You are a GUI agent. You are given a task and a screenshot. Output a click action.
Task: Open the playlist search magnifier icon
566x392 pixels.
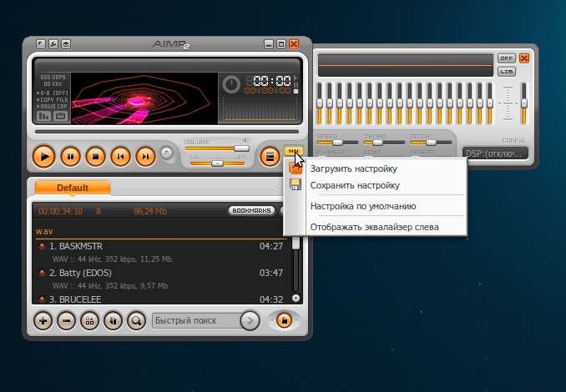136,320
